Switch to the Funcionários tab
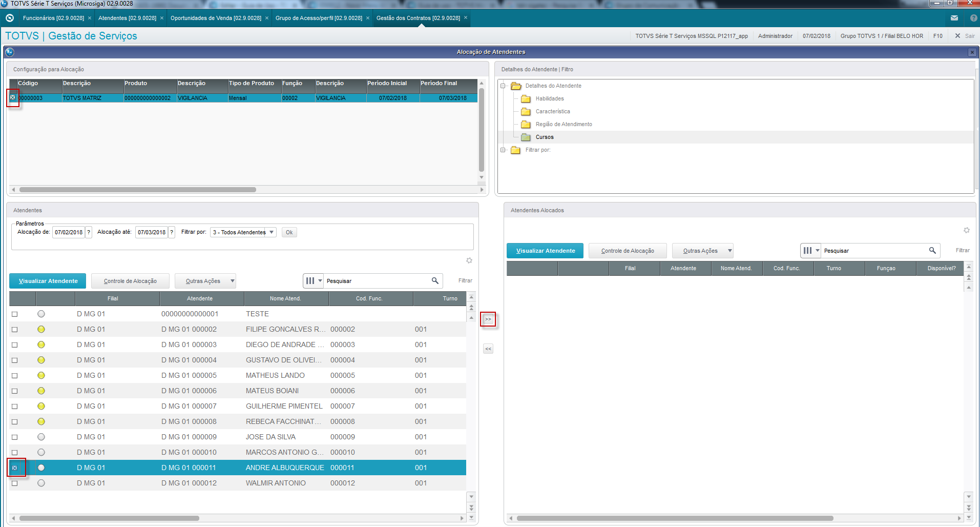Screen dimensions: 980x527 tap(53, 18)
